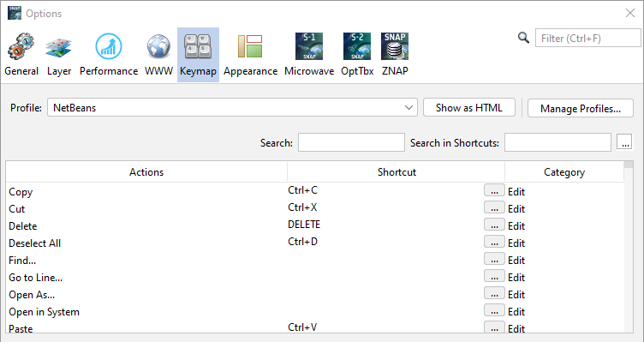Click the magnifier icon beside Filter

click(523, 38)
